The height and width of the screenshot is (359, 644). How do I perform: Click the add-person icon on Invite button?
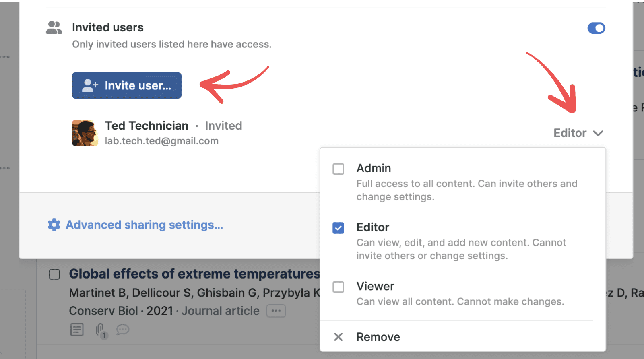pos(90,85)
